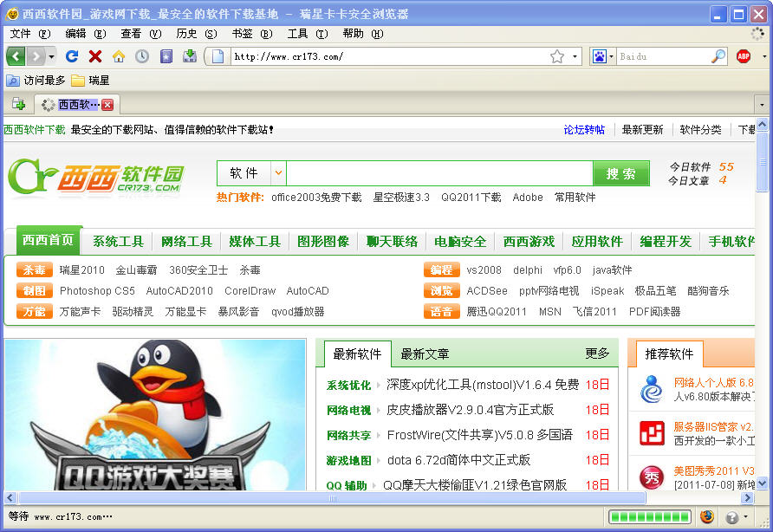This screenshot has height=532, width=773.
Task: Close the 西西软 tab with the red X
Action: coord(107,105)
